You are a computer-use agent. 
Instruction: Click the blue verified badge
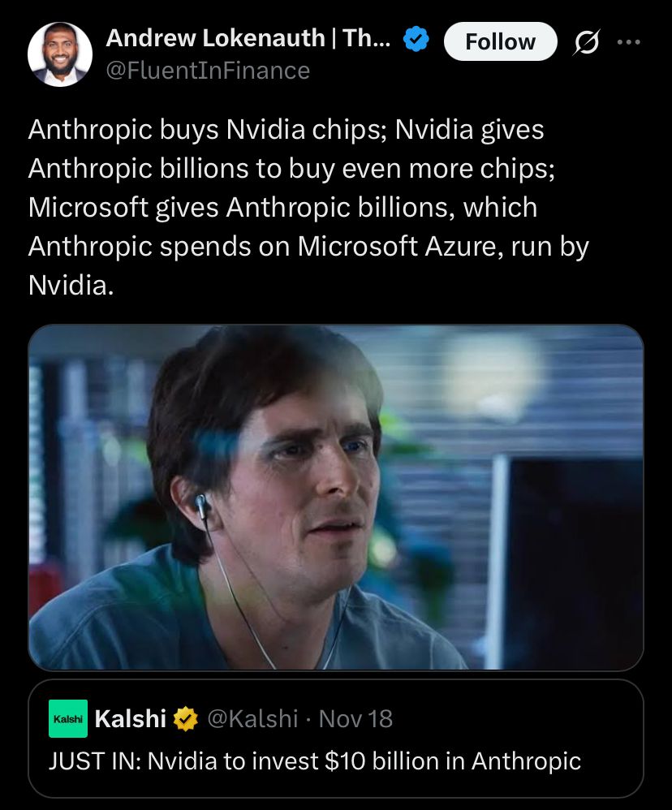click(x=417, y=40)
